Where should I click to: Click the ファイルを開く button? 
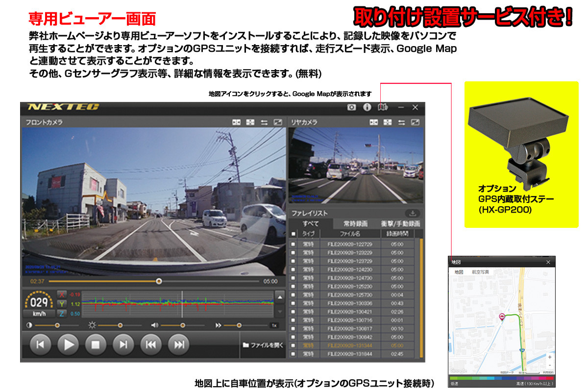(263, 344)
